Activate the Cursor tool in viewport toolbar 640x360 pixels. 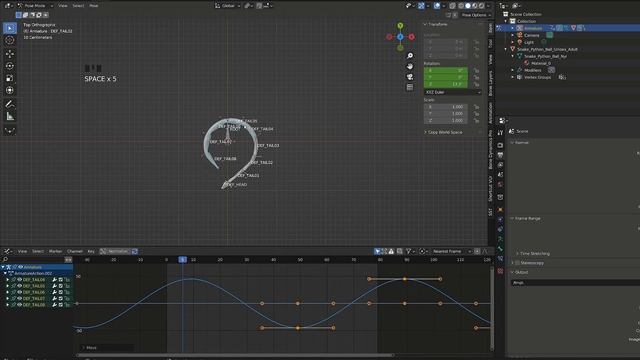[x=10, y=40]
